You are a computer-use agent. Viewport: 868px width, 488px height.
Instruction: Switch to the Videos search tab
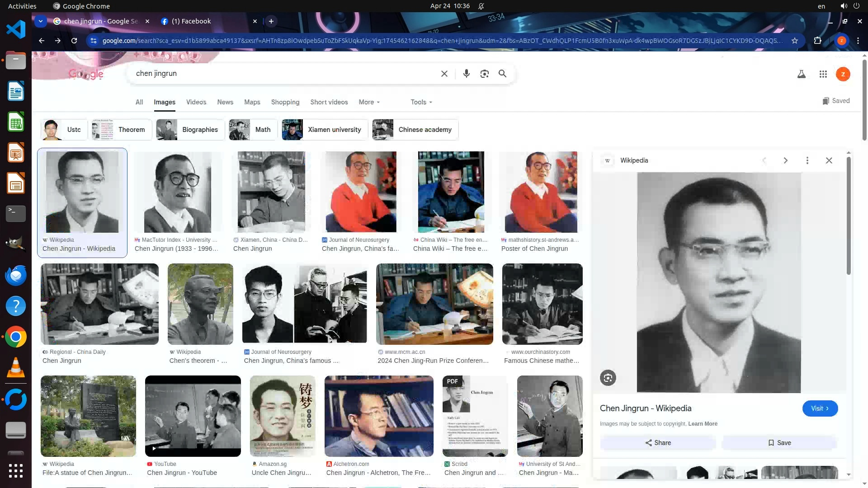coord(196,102)
